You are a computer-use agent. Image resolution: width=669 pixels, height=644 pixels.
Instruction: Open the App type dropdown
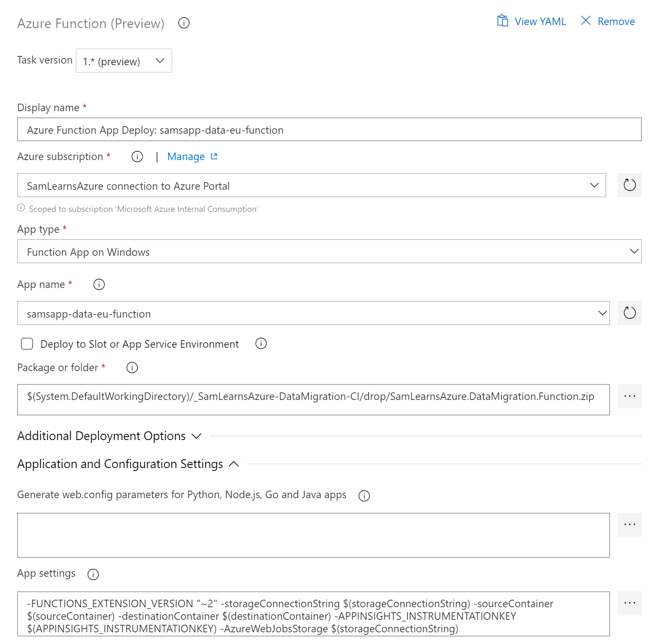coord(329,252)
